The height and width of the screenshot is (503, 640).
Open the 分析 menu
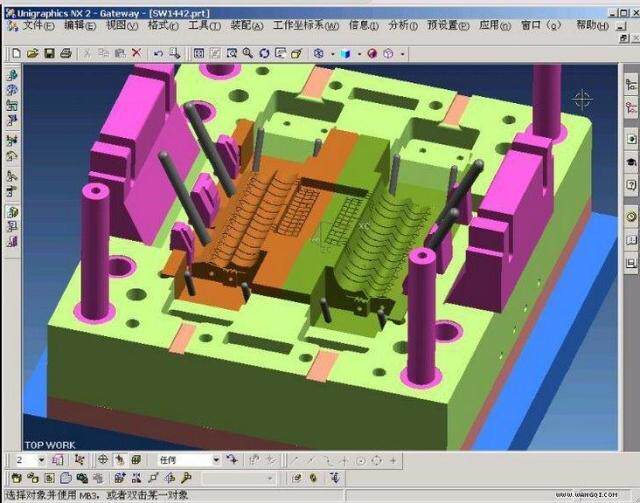point(403,26)
